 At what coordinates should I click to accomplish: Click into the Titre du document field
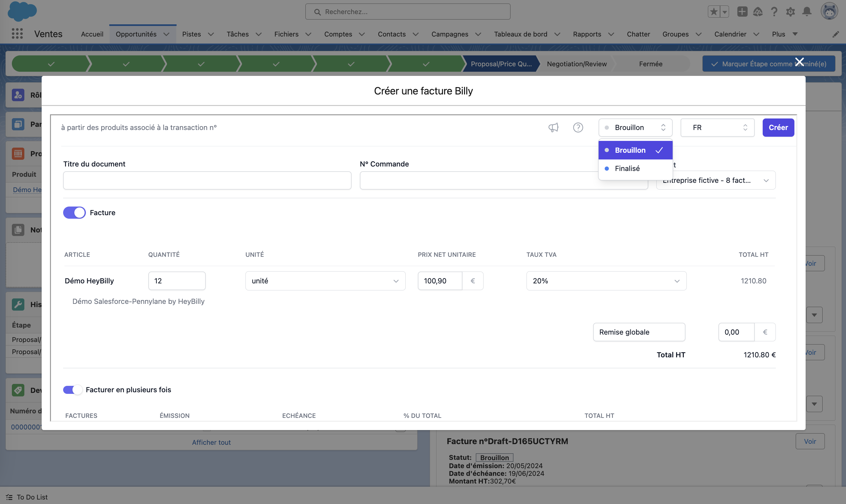[x=207, y=180]
